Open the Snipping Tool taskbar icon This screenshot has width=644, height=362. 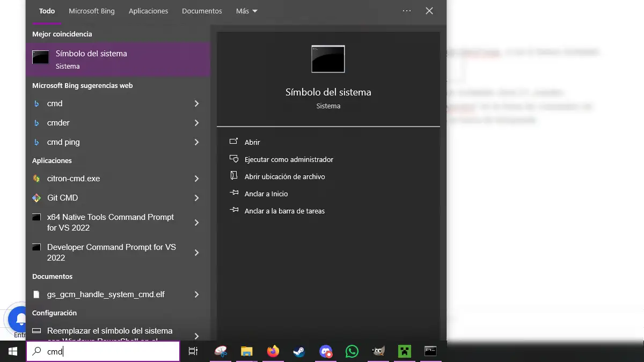pos(220,351)
